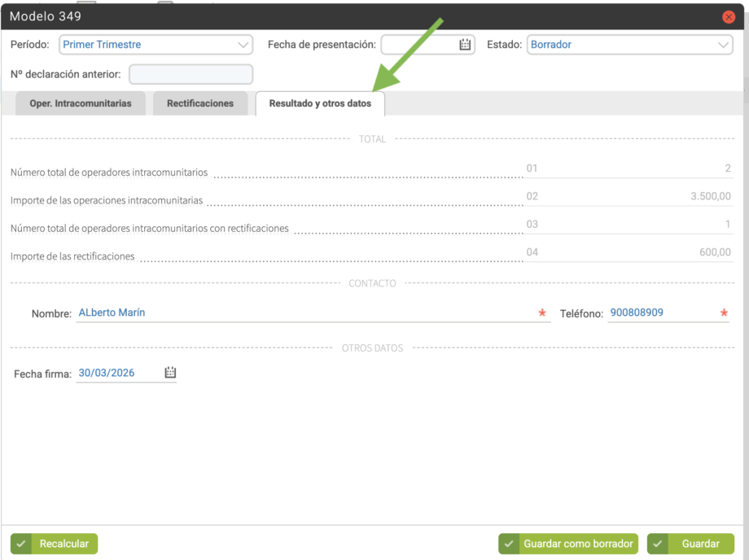Open the Estado dropdown showing Borrador
The image size is (749, 560).
point(630,45)
